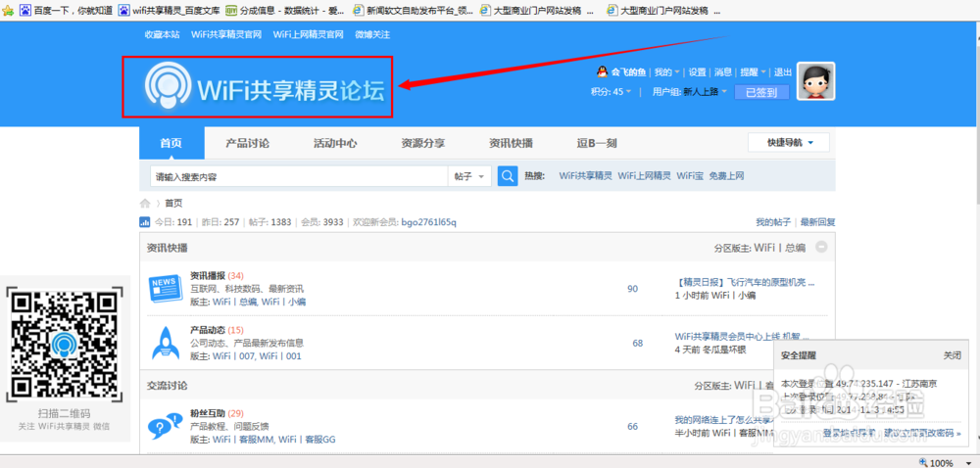Click hot search WiFi上网精灵
This screenshot has height=468, width=980.
pos(644,176)
